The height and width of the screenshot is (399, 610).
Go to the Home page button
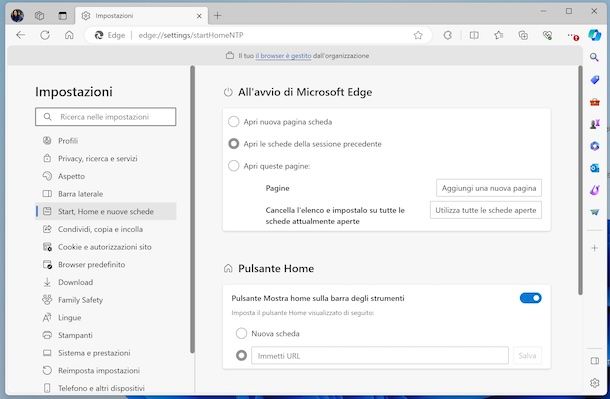pyautogui.click(x=69, y=35)
